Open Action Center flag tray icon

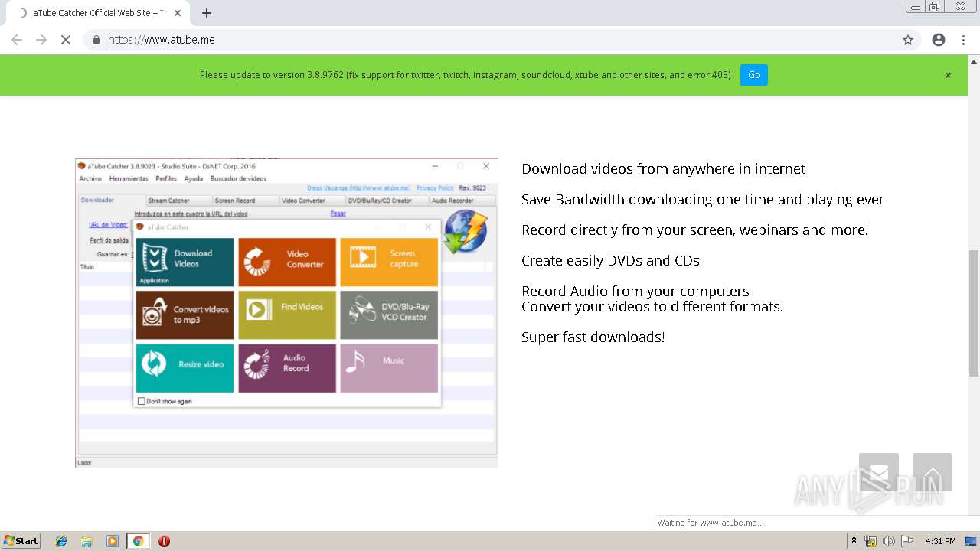(907, 541)
